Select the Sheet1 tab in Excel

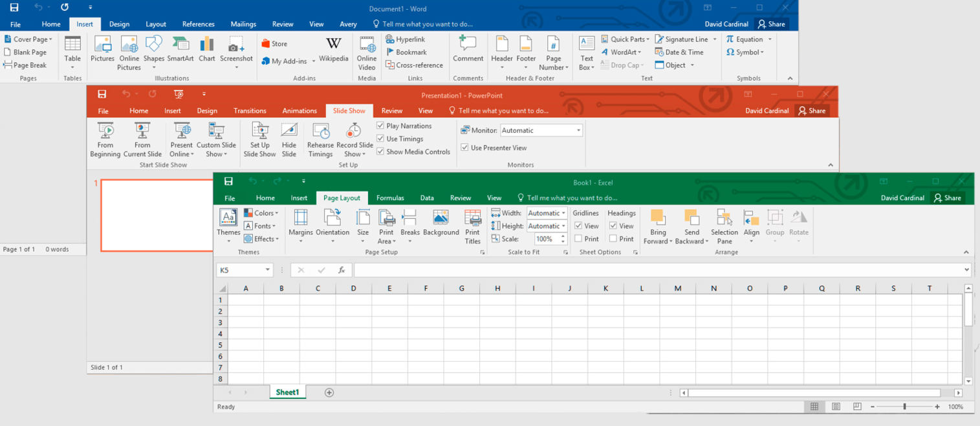[x=287, y=392]
